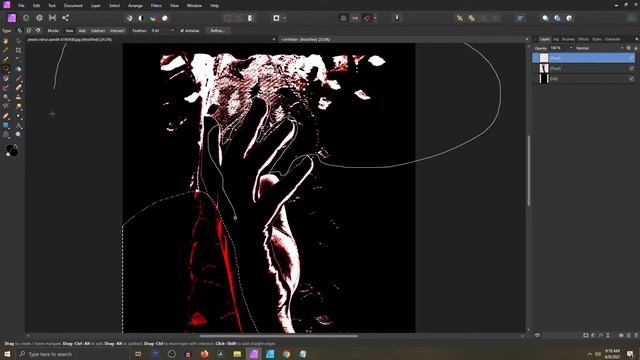Toggle visibility of the bottom Fill layer
Screen dimensions: 640x360
[631, 78]
